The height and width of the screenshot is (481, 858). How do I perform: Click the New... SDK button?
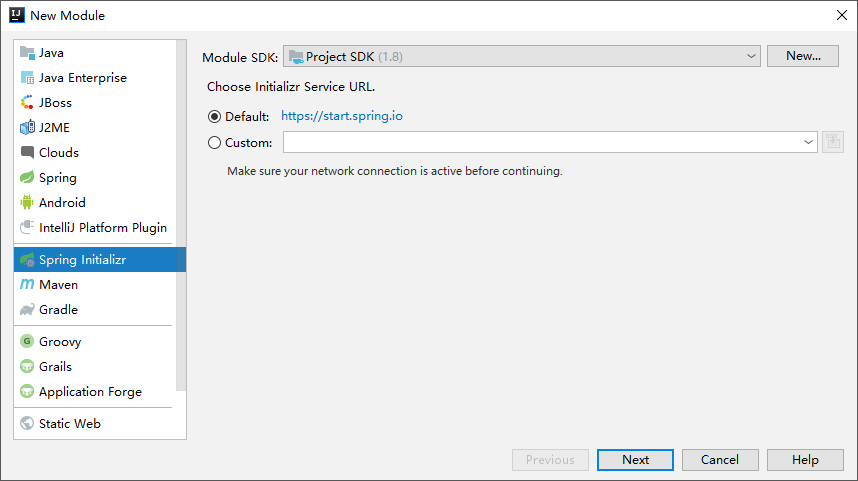803,56
